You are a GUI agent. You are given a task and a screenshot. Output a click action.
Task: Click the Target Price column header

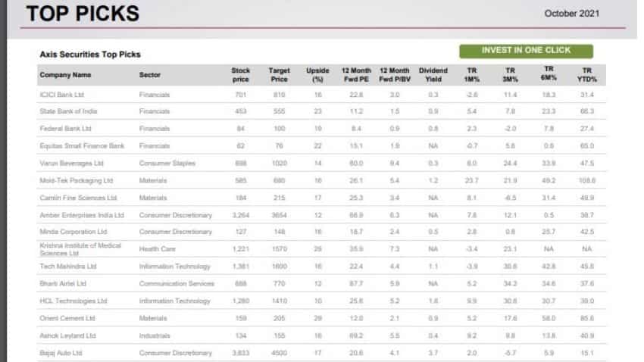280,75
